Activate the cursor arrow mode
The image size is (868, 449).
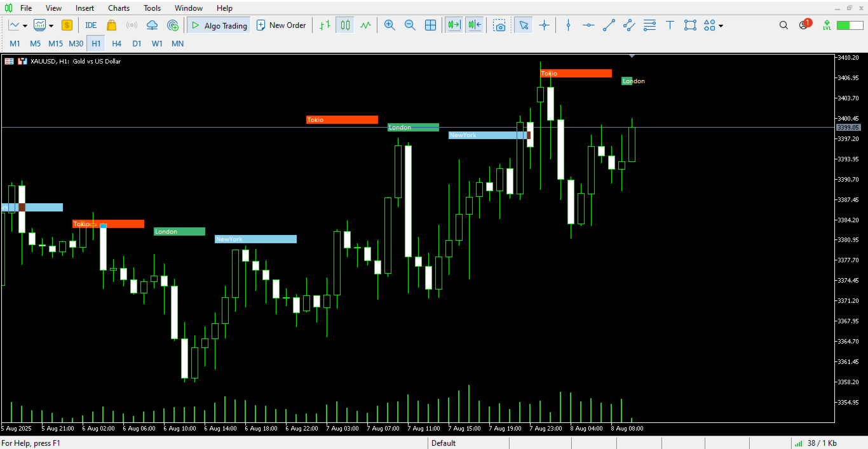[524, 25]
